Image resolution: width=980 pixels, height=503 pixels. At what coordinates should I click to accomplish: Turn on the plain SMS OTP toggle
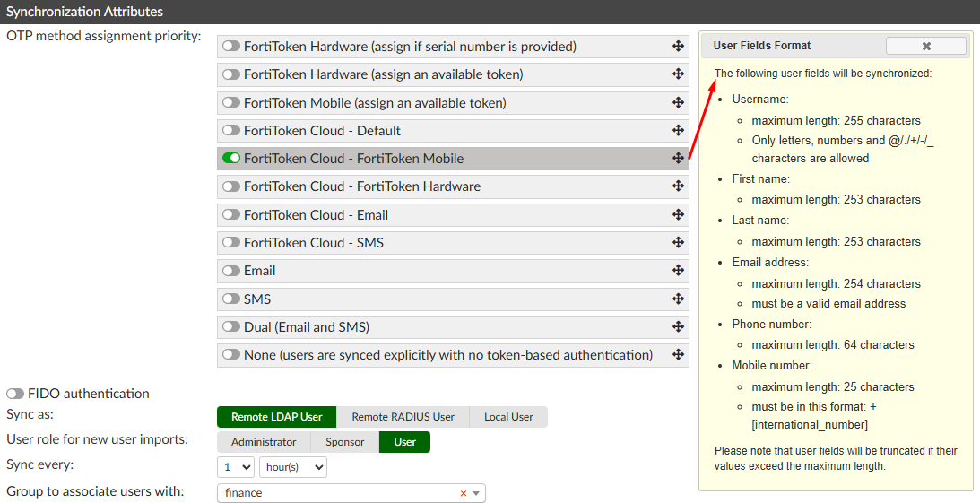click(231, 299)
